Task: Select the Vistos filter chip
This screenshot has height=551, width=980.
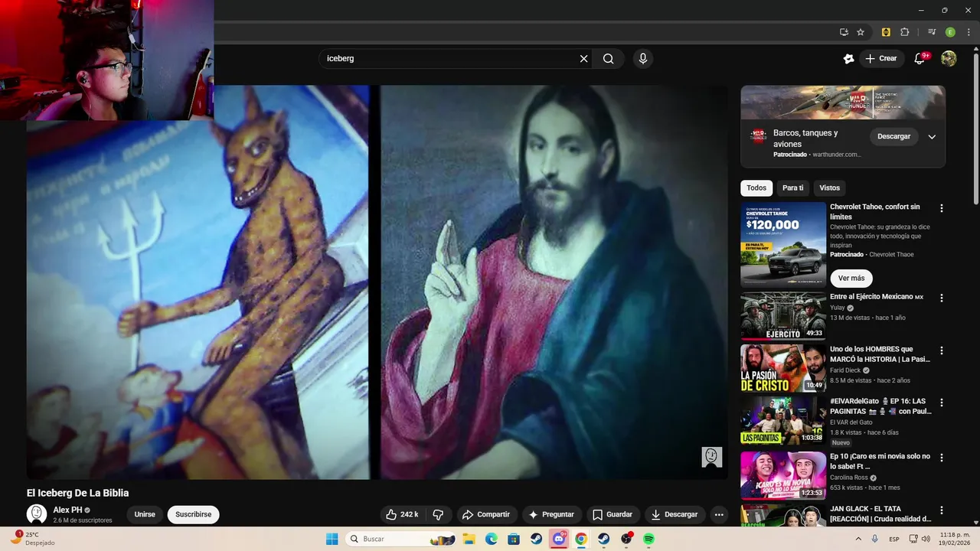Action: [829, 188]
